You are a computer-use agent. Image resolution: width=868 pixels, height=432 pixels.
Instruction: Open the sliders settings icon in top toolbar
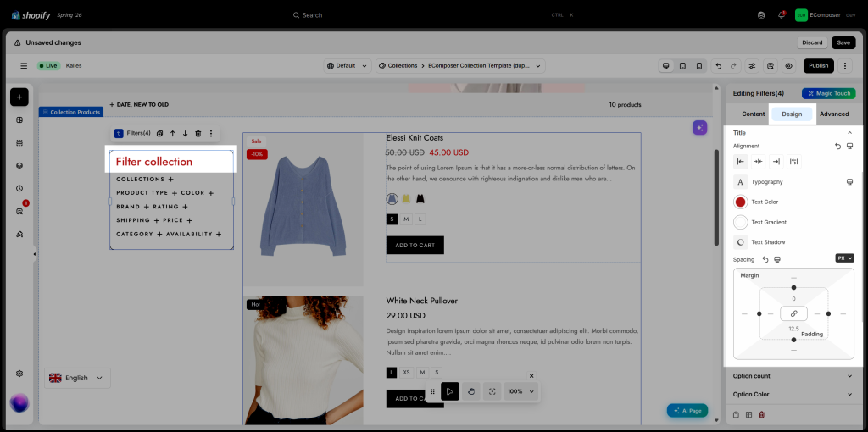tap(752, 66)
